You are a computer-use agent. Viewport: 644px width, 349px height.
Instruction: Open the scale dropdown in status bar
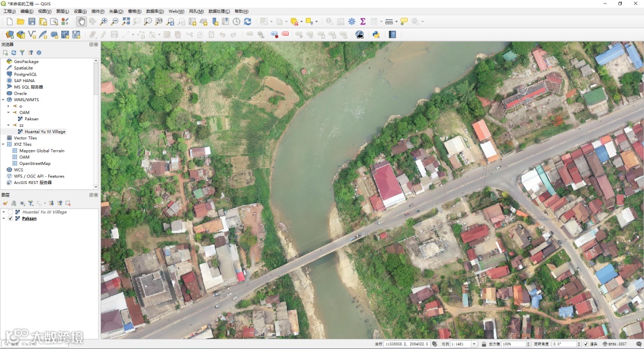point(474,344)
